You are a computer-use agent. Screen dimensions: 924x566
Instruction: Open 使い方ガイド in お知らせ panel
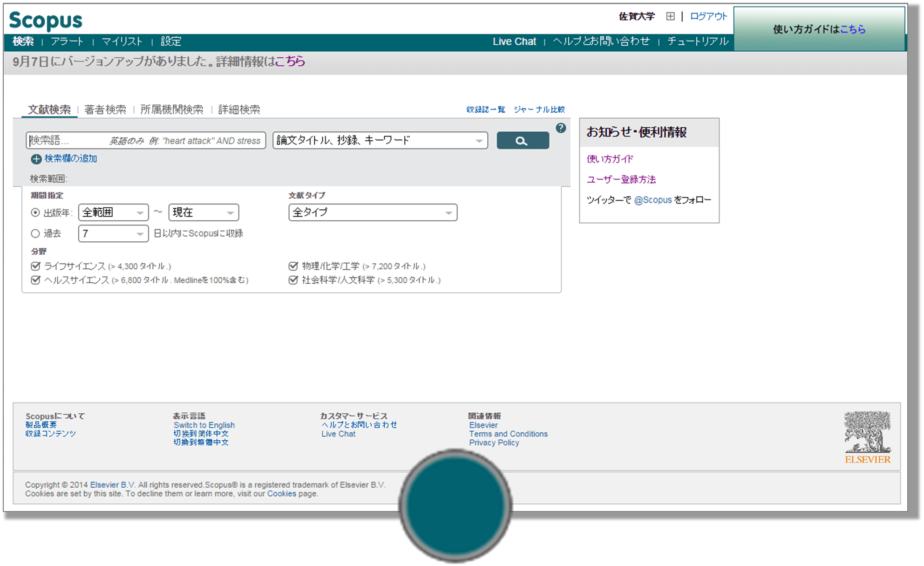click(x=610, y=159)
